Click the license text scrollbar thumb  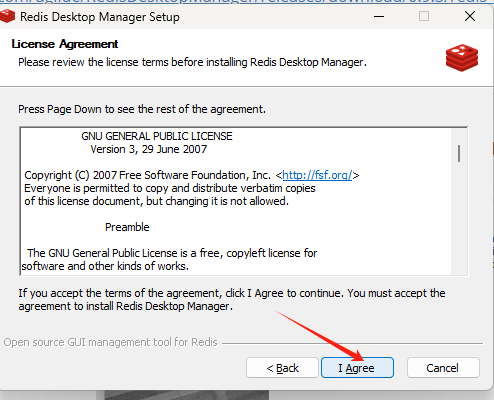tap(459, 153)
